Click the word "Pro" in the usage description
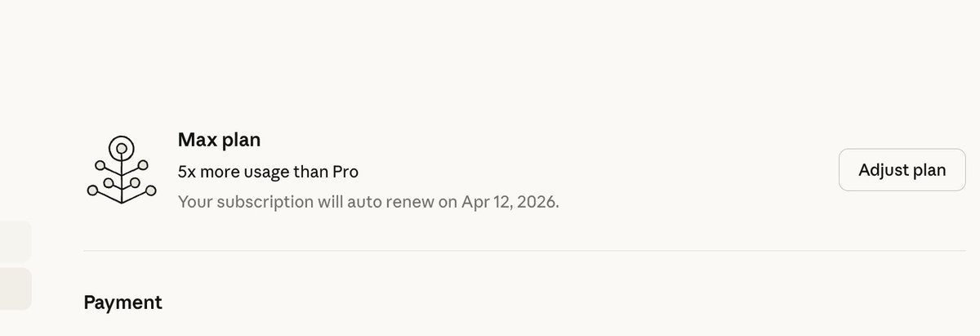 tap(345, 172)
